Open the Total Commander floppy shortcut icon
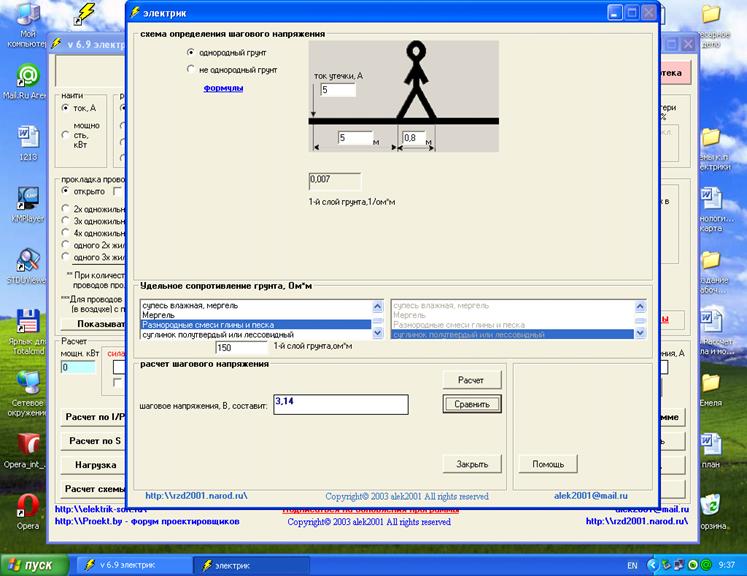The height and width of the screenshot is (576, 747). pos(28,319)
